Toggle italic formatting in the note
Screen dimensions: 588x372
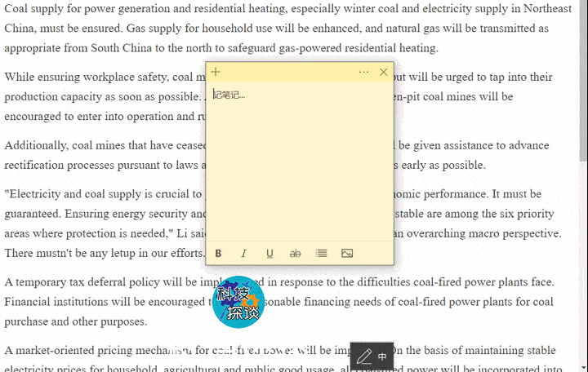tap(243, 254)
